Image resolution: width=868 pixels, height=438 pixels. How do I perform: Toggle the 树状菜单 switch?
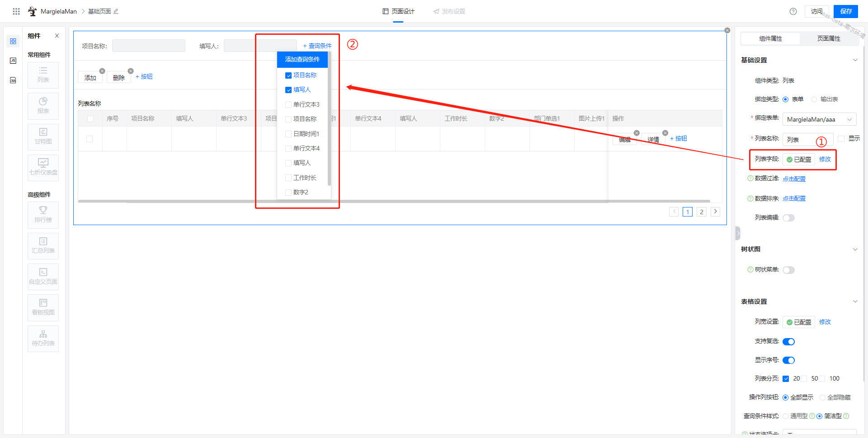tap(789, 270)
